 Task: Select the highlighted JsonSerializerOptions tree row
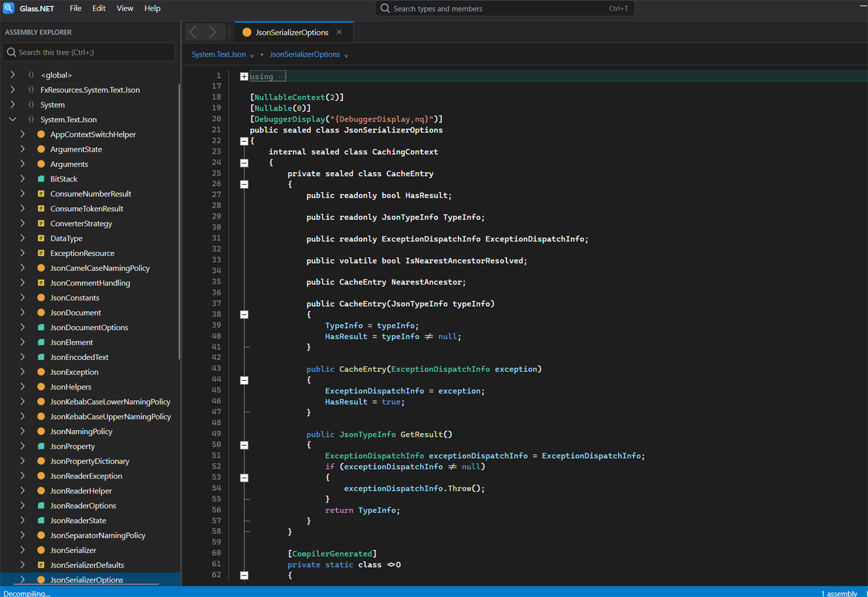coord(90,579)
